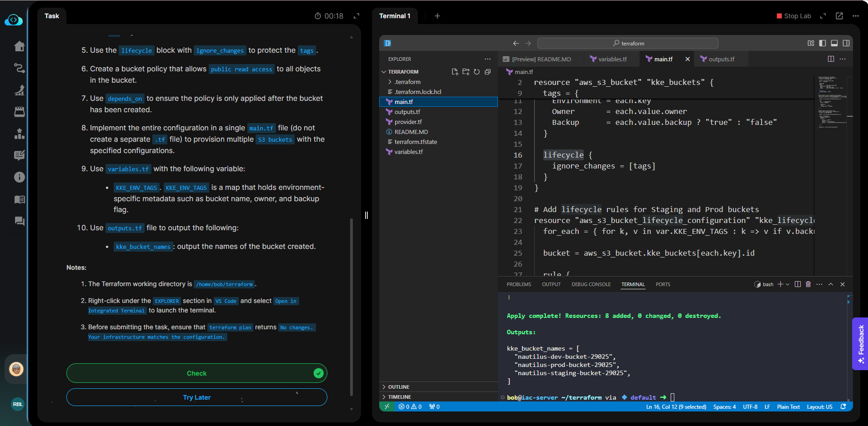Expand the OUTLINE section
The image size is (868, 426).
[x=398, y=387]
